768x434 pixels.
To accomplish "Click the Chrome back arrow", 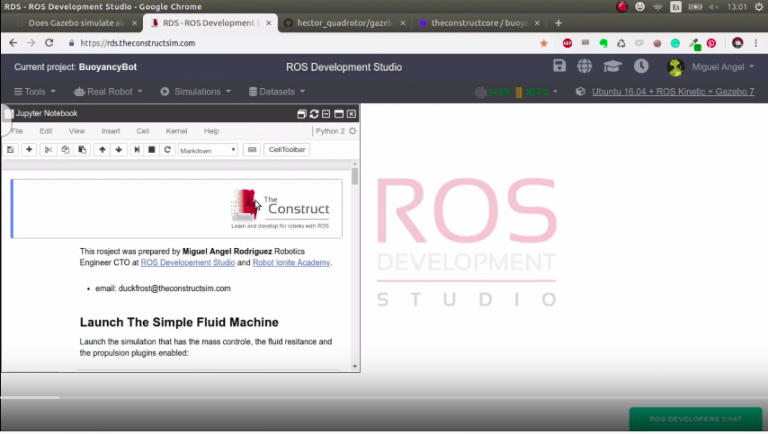I will point(13,43).
